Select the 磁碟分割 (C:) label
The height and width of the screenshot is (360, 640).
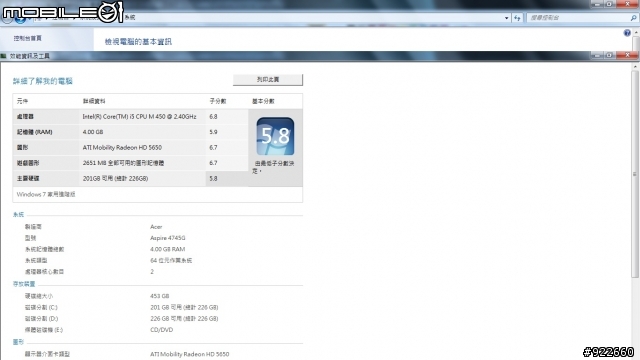(41, 307)
